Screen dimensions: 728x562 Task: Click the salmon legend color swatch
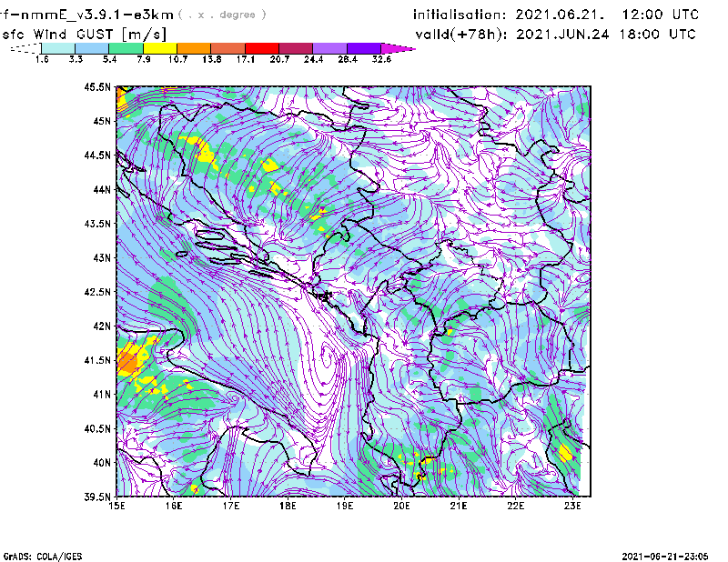[x=228, y=48]
